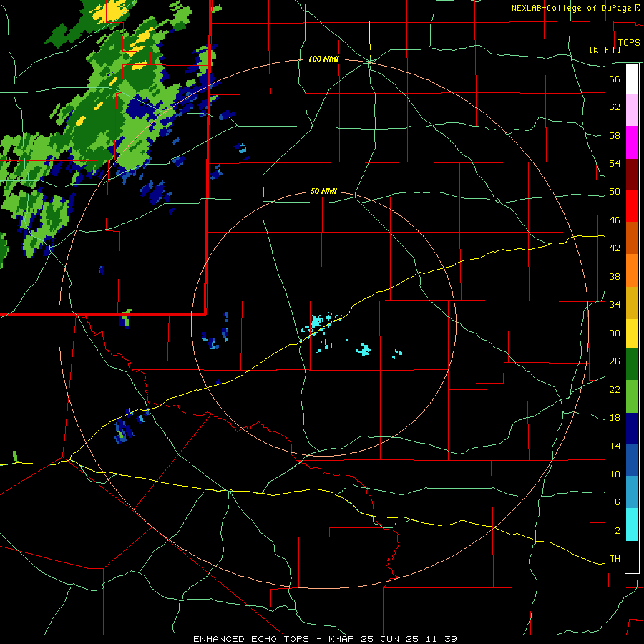The width and height of the screenshot is (644, 644).
Task: Select the "30" legend value
Action: pos(615,333)
